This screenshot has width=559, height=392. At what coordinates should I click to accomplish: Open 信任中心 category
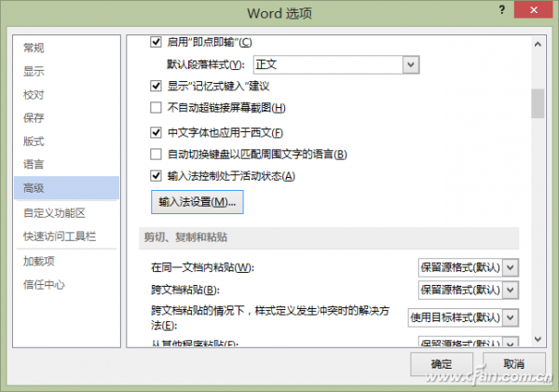(44, 284)
